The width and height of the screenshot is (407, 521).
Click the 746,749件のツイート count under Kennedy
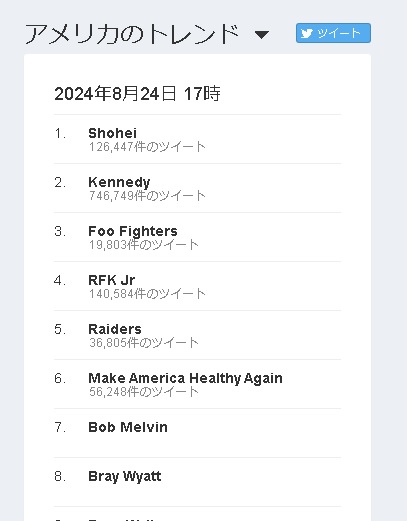tap(147, 196)
